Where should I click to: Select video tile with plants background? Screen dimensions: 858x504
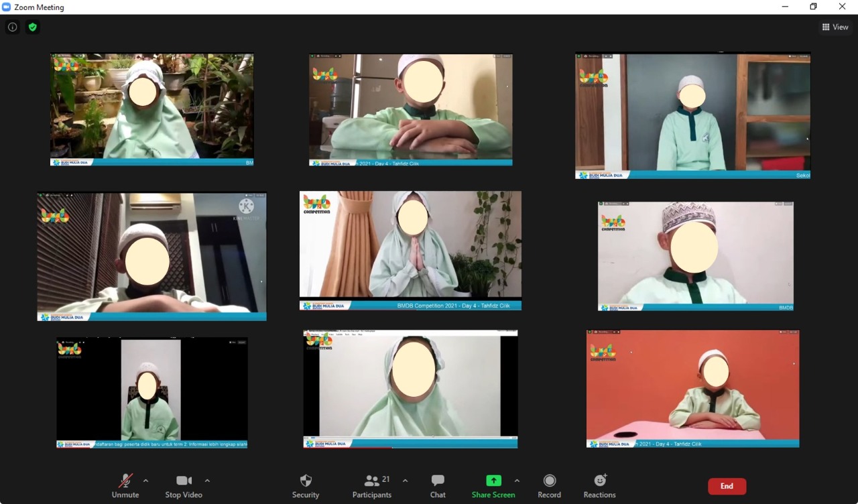pyautogui.click(x=151, y=110)
